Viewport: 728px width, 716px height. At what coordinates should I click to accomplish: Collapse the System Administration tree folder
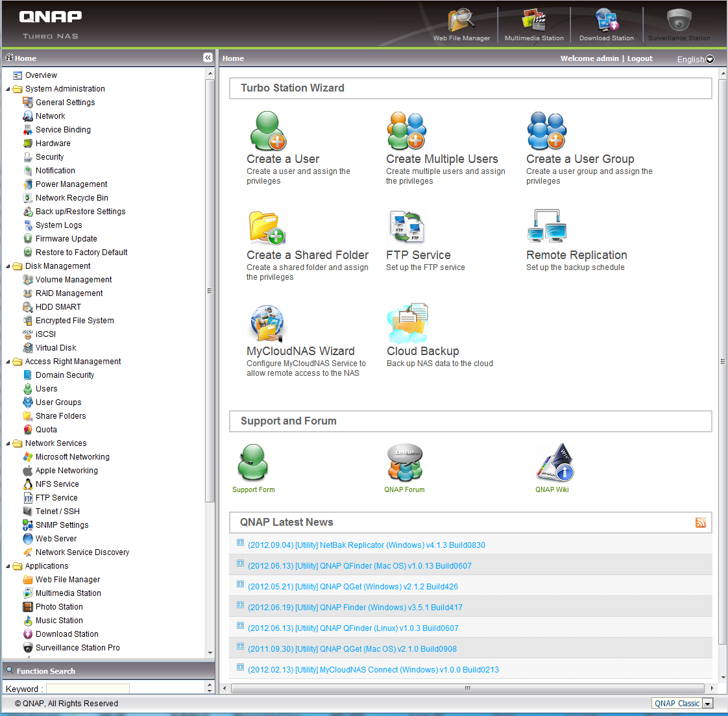8,89
